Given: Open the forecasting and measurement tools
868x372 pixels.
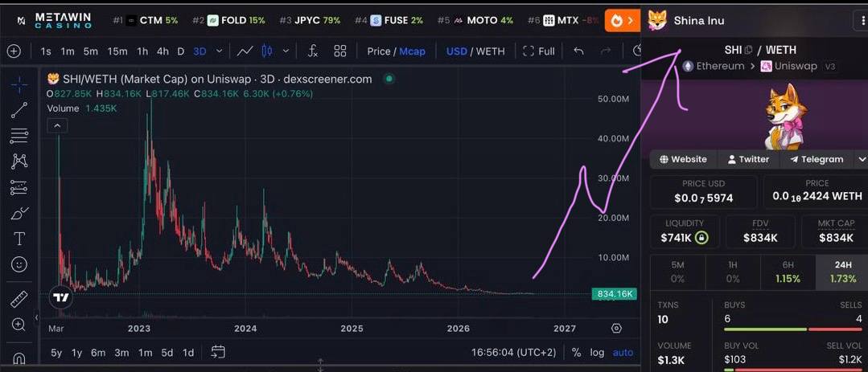Looking at the screenshot, I should point(19,187).
